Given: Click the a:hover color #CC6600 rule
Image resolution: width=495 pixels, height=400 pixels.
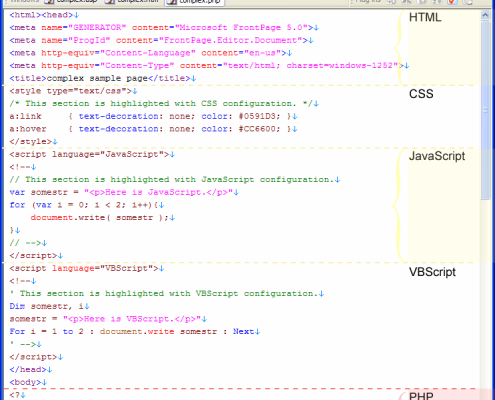Looking at the screenshot, I should [153, 129].
